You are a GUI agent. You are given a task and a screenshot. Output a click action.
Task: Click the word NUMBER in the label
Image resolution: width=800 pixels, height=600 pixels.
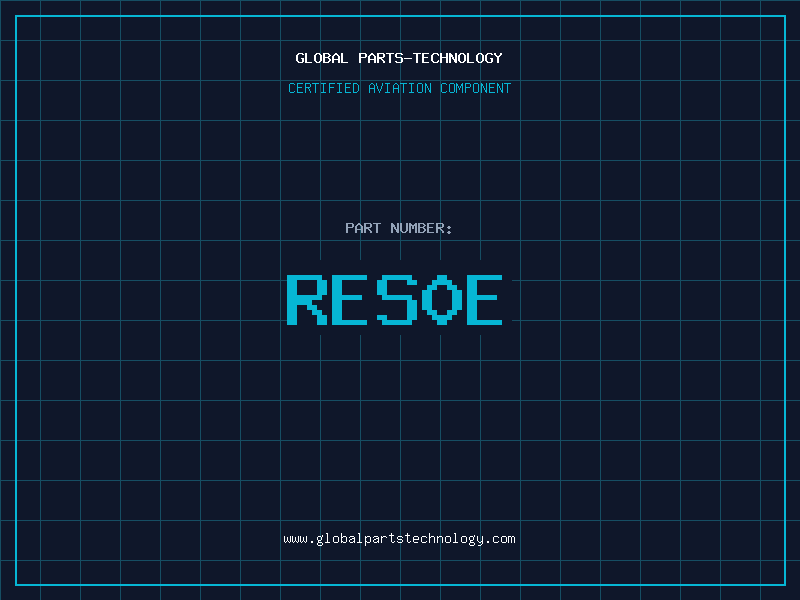pyautogui.click(x=417, y=228)
